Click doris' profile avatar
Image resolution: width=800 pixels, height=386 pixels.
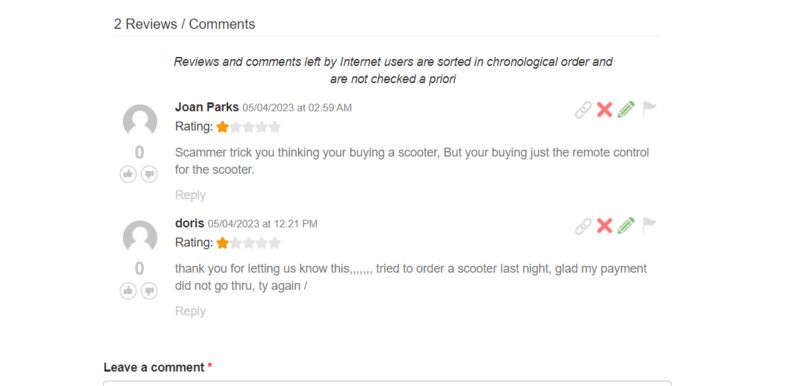click(140, 236)
